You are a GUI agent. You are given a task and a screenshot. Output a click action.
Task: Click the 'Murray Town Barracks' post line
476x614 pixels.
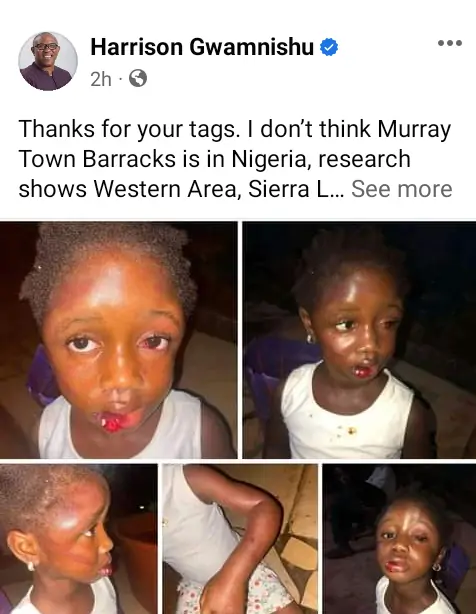point(215,159)
